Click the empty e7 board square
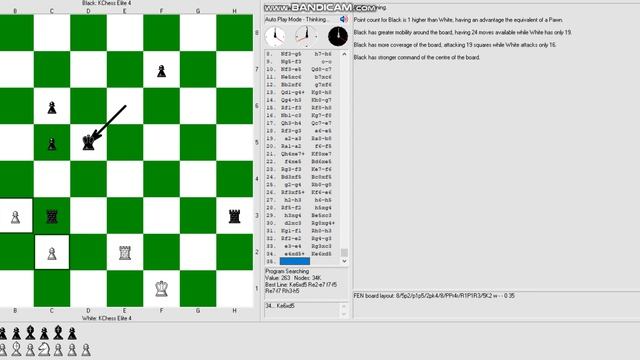 click(125, 69)
